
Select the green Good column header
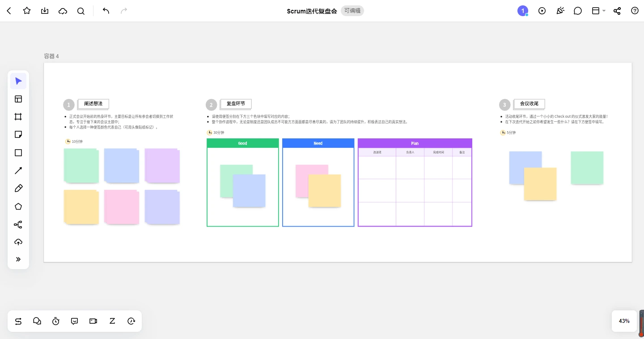243,143
